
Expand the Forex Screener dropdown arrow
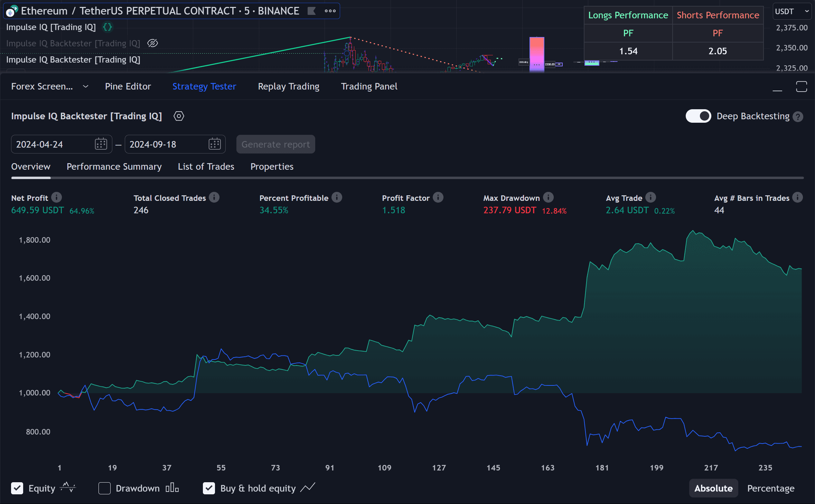(x=85, y=86)
